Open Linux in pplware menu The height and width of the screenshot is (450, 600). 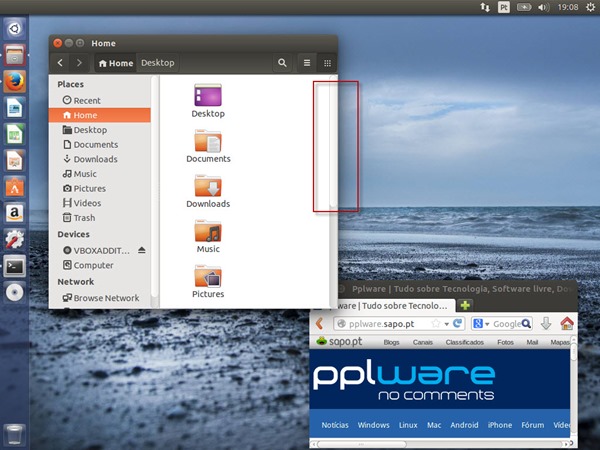click(x=408, y=425)
